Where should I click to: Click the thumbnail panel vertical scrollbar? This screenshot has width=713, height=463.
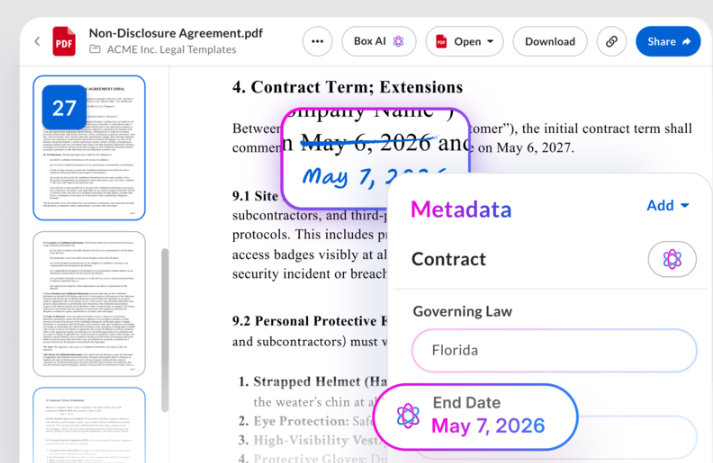165,330
